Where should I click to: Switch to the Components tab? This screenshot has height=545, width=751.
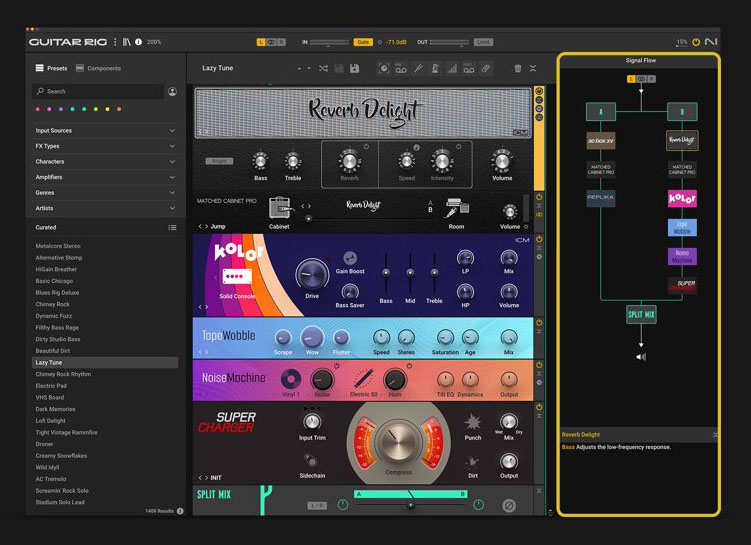click(99, 68)
